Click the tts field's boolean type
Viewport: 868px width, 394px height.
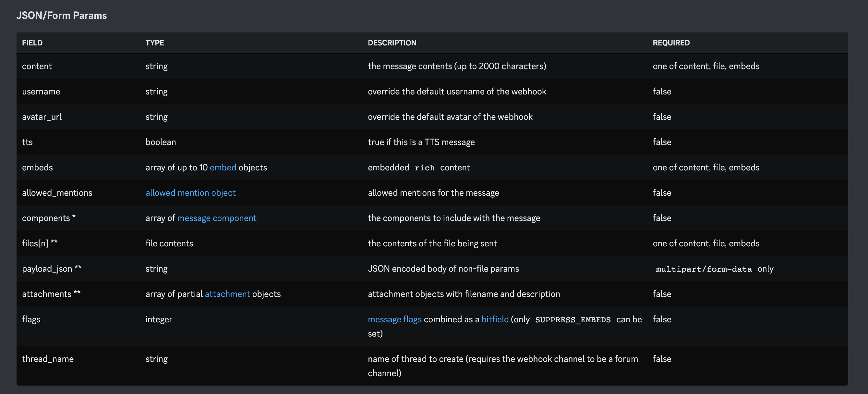click(160, 142)
